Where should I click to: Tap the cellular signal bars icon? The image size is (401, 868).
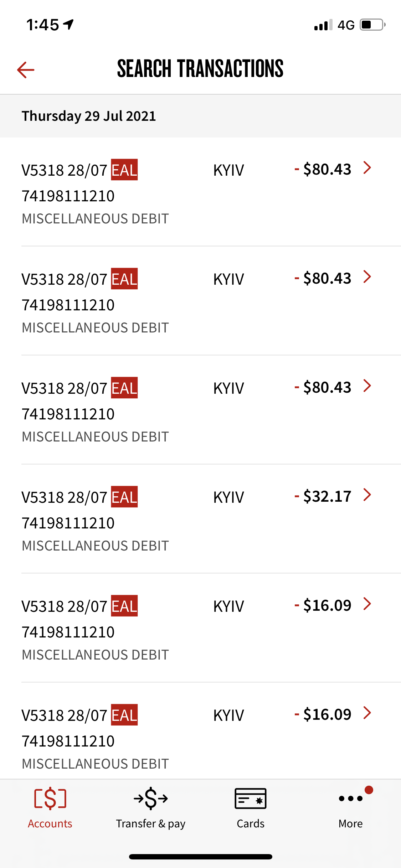323,25
